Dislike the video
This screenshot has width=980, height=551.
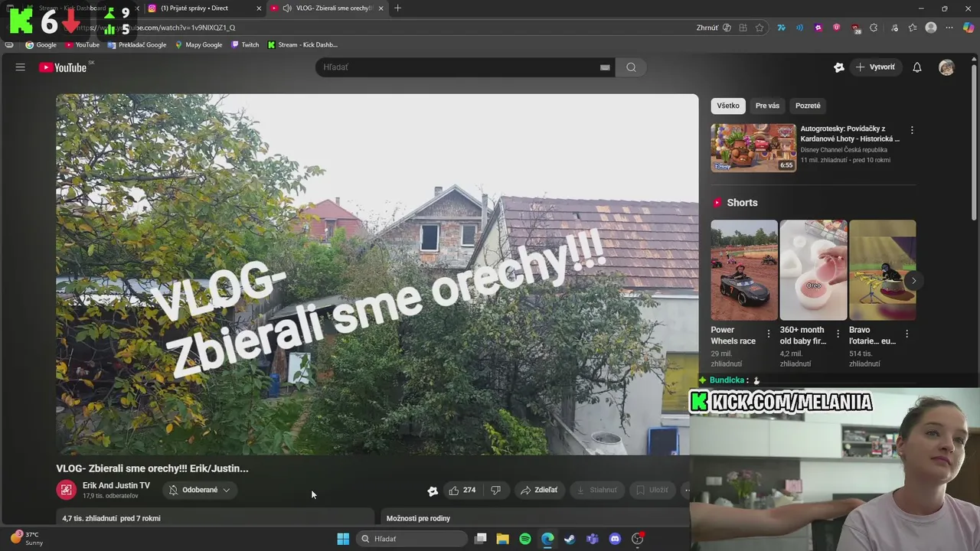click(495, 490)
